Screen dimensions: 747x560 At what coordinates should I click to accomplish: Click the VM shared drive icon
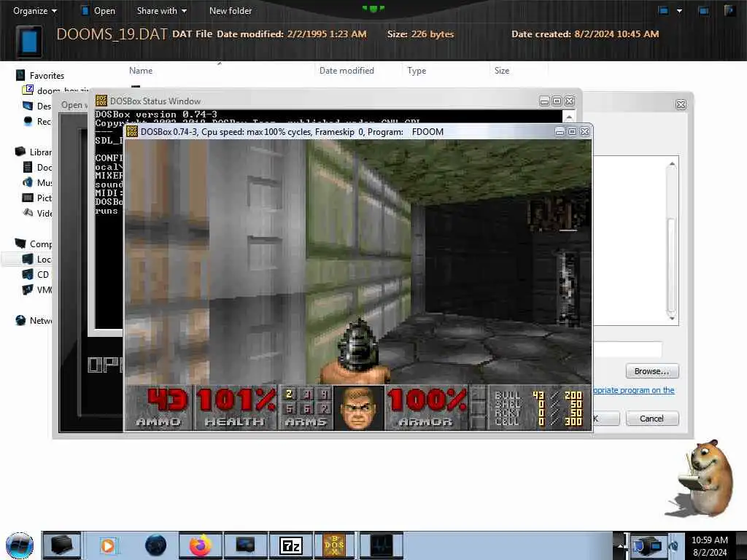(x=28, y=289)
